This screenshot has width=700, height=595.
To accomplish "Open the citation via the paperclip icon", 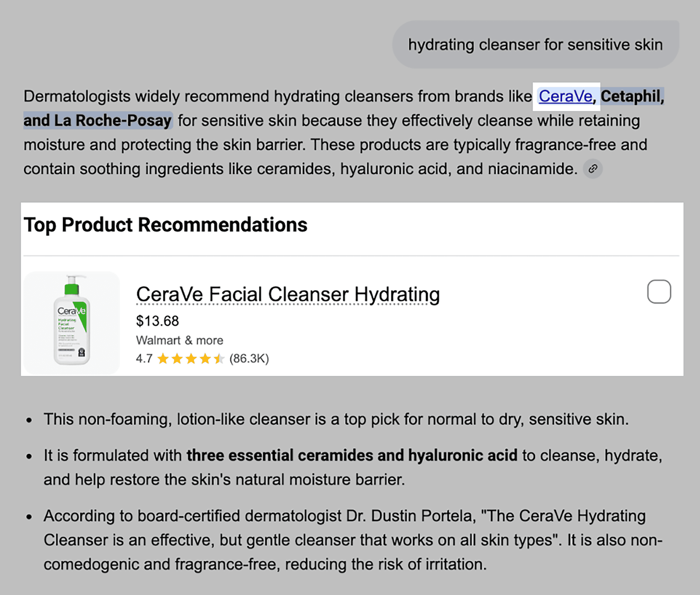I will click(593, 169).
